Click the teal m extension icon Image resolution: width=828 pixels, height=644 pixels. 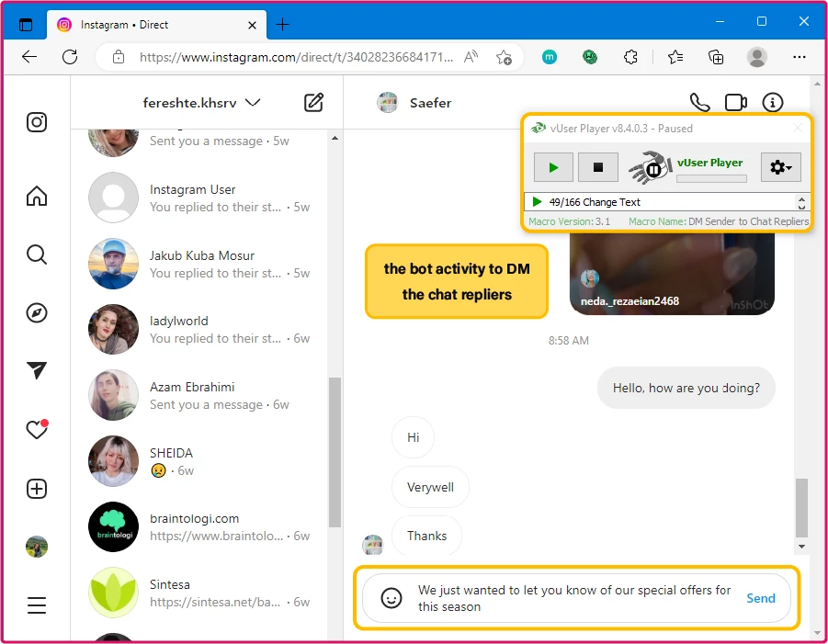(x=550, y=56)
